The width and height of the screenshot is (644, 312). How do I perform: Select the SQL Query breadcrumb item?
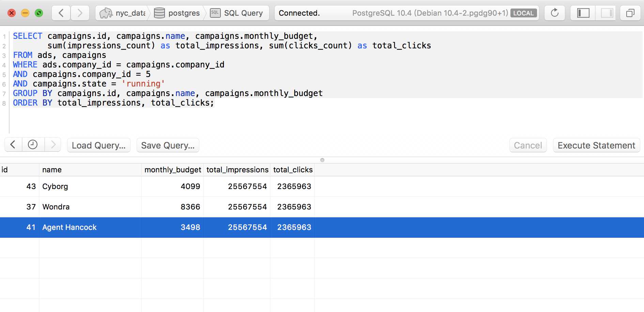(236, 13)
